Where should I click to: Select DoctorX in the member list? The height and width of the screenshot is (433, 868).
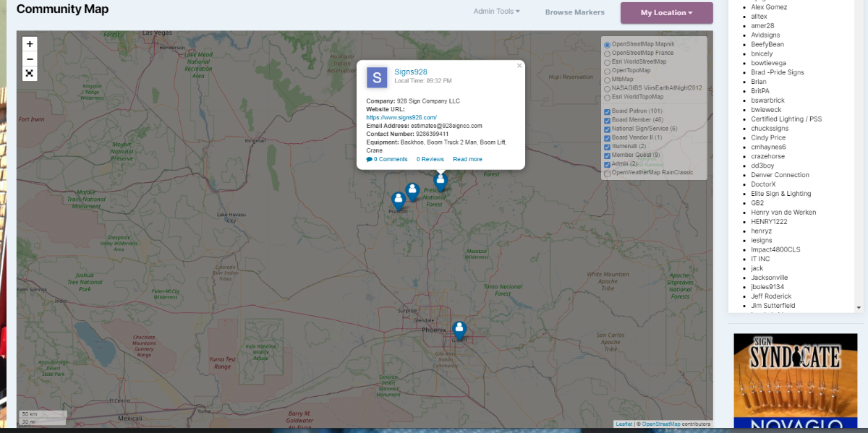click(x=763, y=184)
